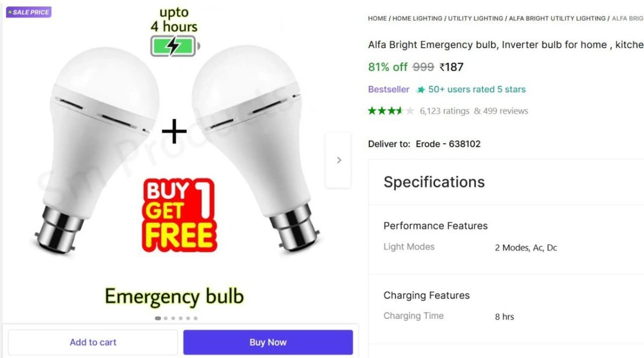Select the third carousel dot
This screenshot has height=358, width=644.
tap(173, 318)
